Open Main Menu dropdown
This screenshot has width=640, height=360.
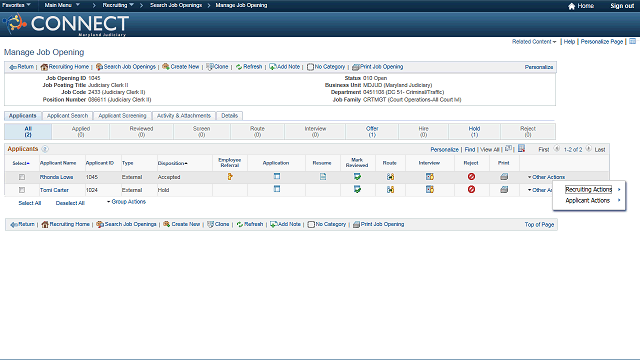pyautogui.click(x=62, y=5)
